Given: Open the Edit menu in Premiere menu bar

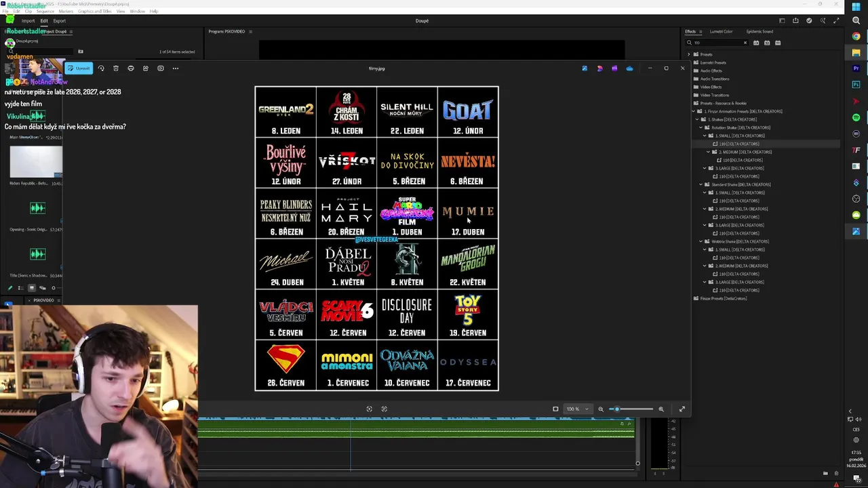Looking at the screenshot, I should coord(17,12).
